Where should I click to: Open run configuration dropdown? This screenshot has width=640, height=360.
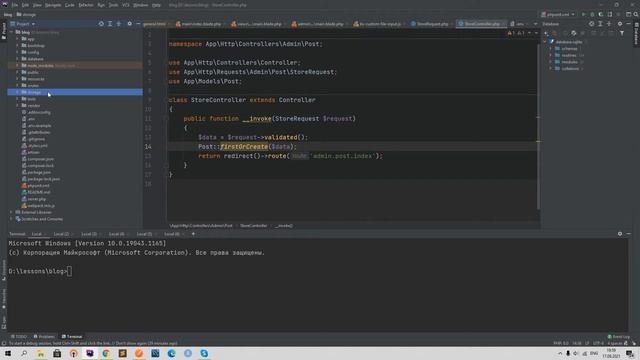pyautogui.click(x=558, y=15)
